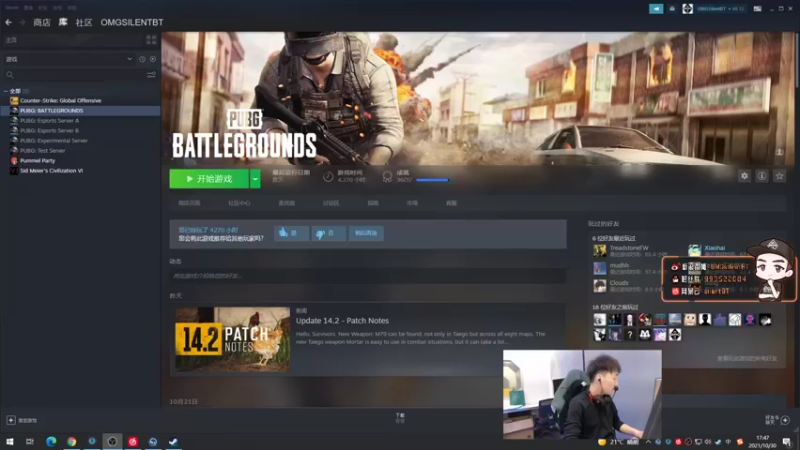Add game to favorites star icon
This screenshot has width=800, height=450.
pos(779,176)
